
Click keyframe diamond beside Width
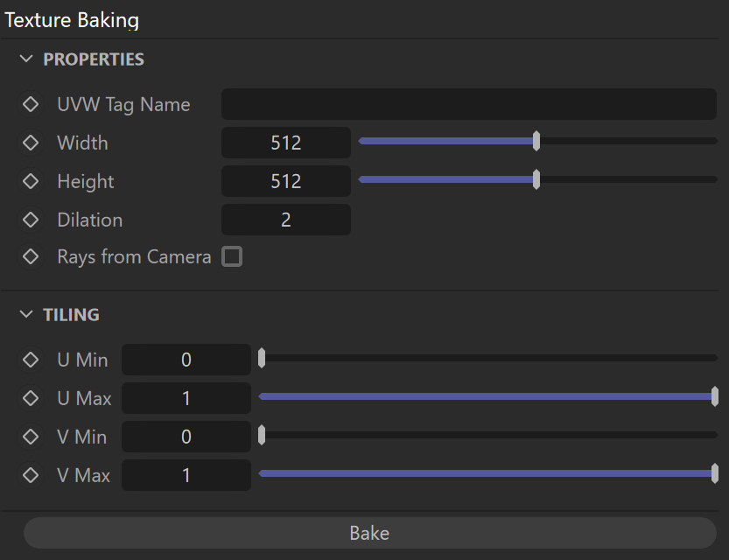pos(31,143)
